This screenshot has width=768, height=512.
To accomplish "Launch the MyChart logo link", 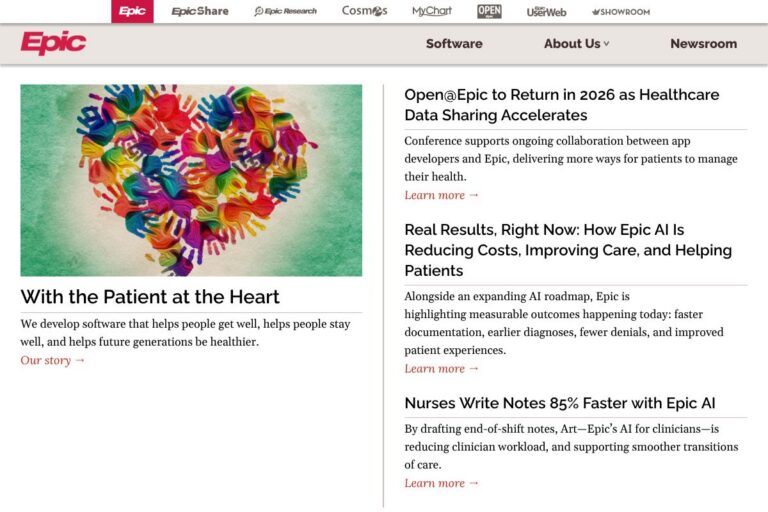I will (x=432, y=11).
